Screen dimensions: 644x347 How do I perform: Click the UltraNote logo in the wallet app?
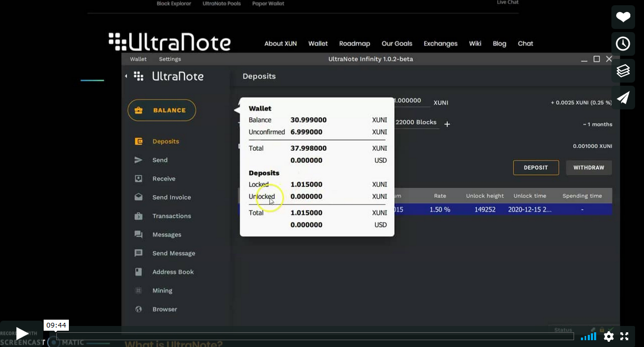[x=169, y=76]
